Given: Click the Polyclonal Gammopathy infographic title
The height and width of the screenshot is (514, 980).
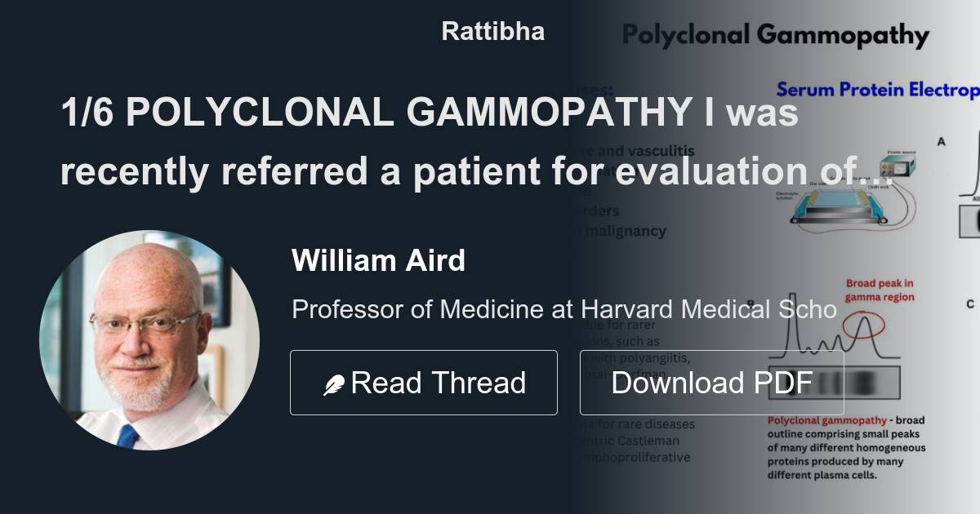Looking at the screenshot, I should click(x=776, y=36).
